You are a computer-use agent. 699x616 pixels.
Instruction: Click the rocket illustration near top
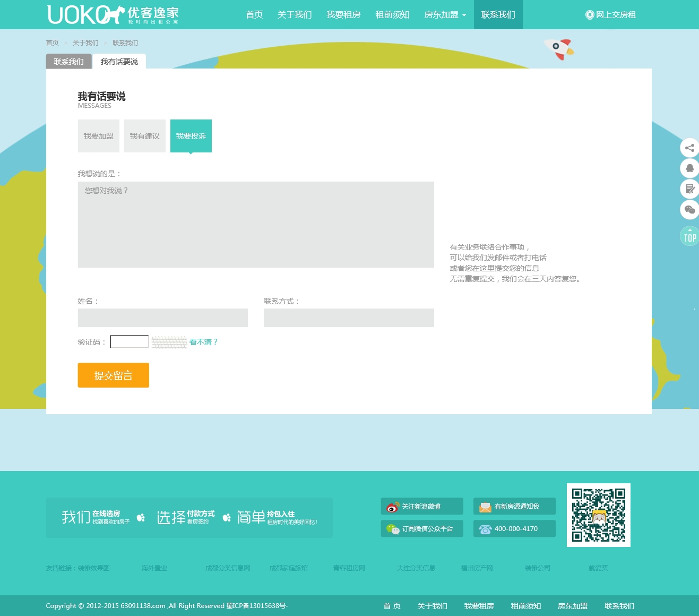pos(559,49)
